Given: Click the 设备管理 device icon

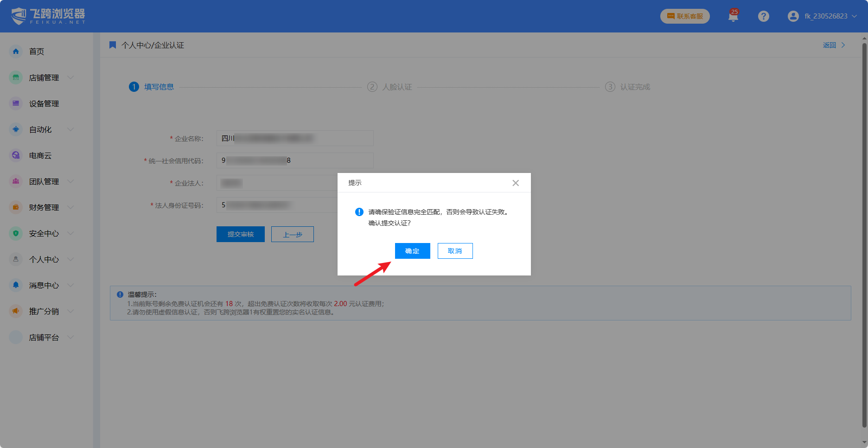Looking at the screenshot, I should pos(16,103).
